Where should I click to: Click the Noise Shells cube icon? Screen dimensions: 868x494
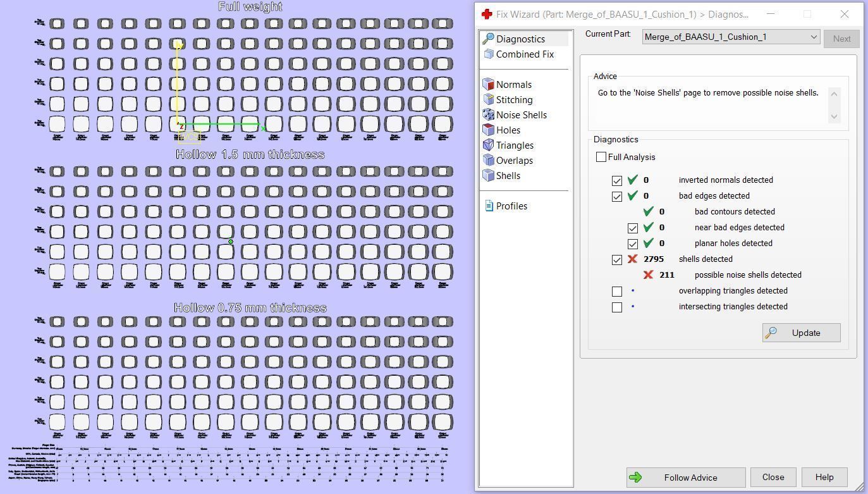(488, 115)
